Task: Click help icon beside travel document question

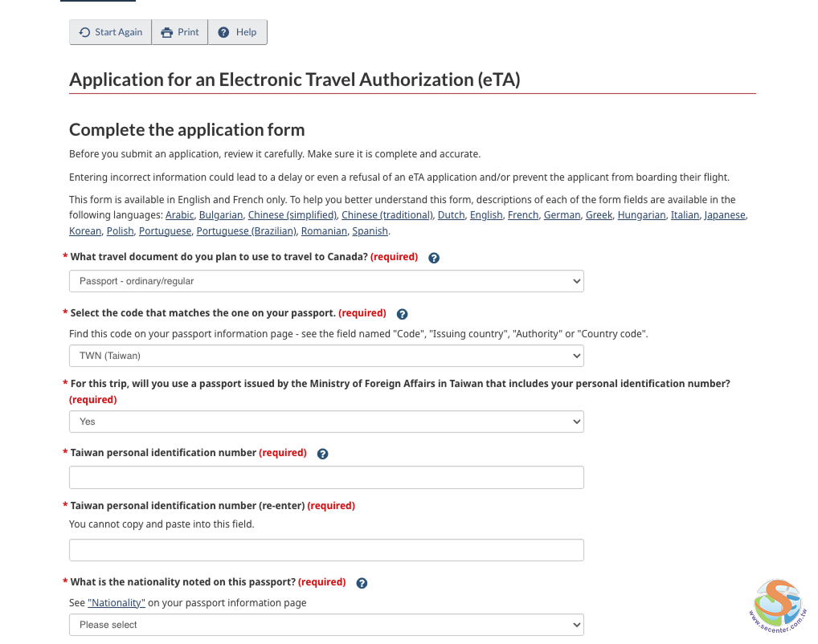Action: 434,258
